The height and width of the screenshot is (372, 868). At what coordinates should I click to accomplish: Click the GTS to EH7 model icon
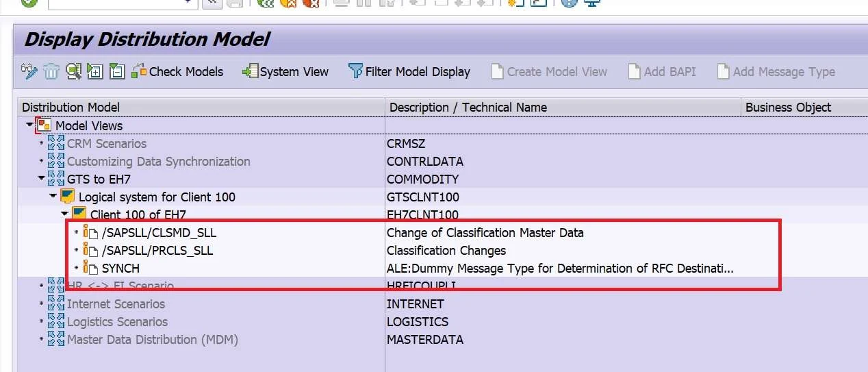[x=56, y=179]
